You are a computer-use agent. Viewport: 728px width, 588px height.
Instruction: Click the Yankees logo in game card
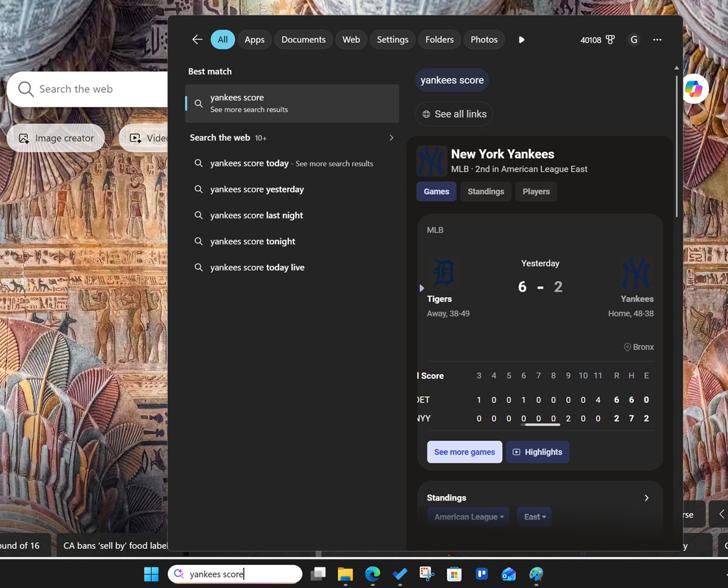pos(637,274)
